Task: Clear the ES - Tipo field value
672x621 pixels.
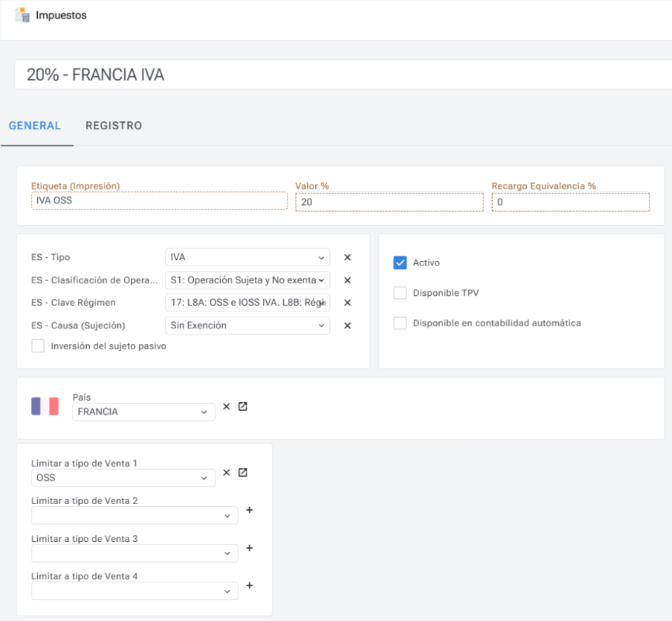Action: tap(347, 258)
